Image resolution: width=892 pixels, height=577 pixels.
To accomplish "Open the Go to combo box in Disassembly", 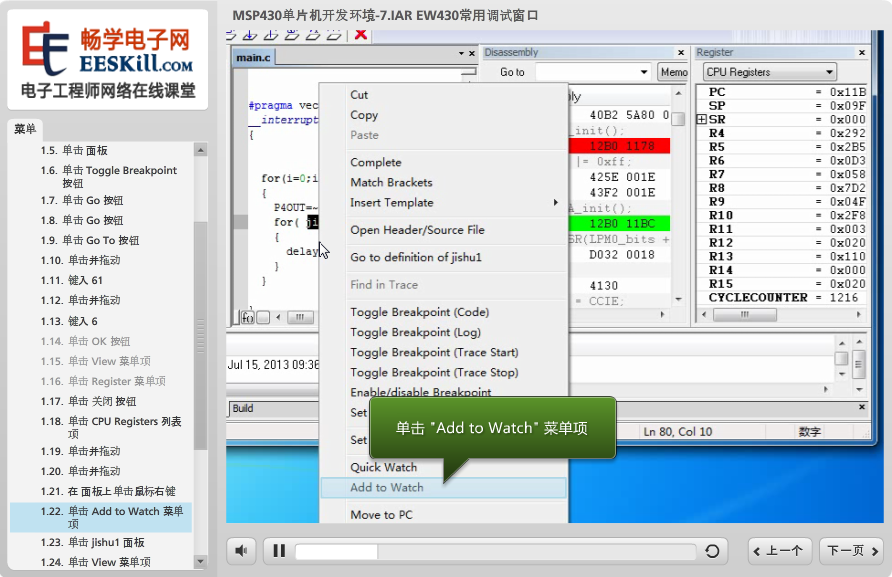I will [x=593, y=72].
